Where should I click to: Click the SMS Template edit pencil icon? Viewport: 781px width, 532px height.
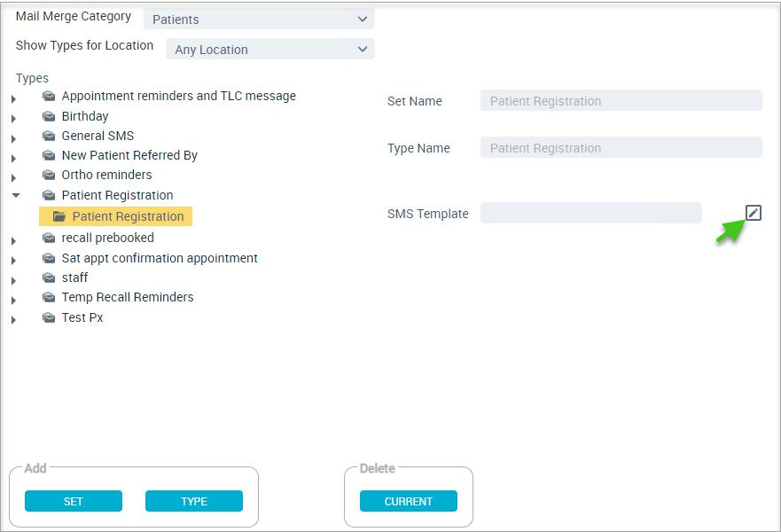click(754, 213)
